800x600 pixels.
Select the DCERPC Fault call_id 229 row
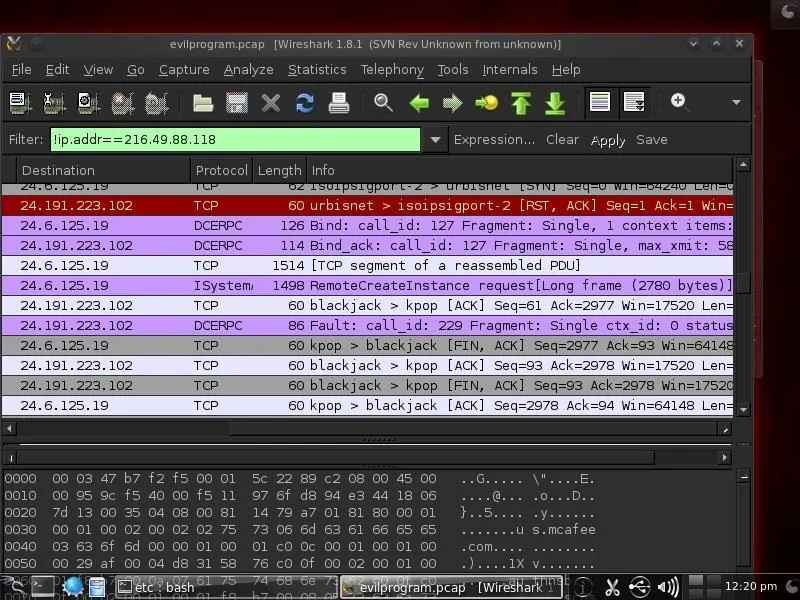point(367,325)
